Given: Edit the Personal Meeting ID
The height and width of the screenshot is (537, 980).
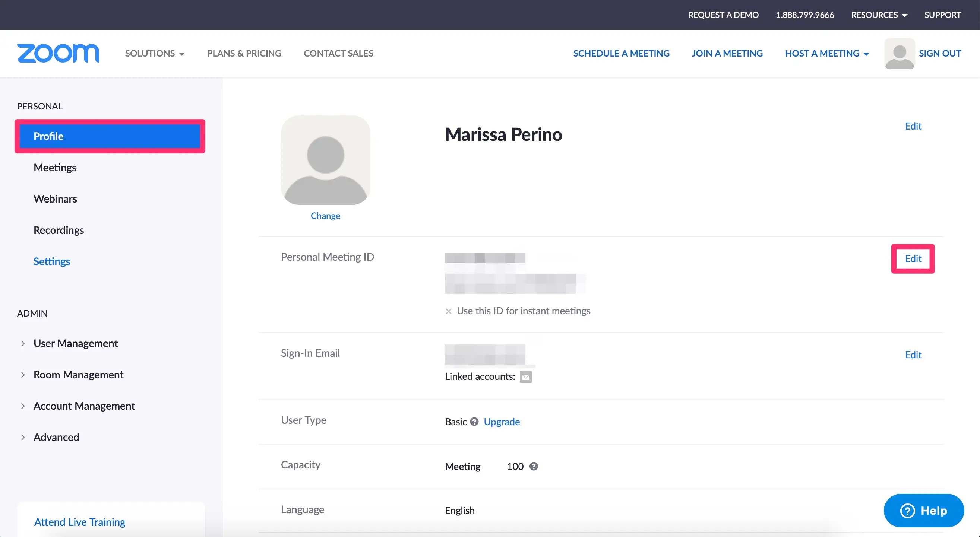Looking at the screenshot, I should click(x=913, y=258).
